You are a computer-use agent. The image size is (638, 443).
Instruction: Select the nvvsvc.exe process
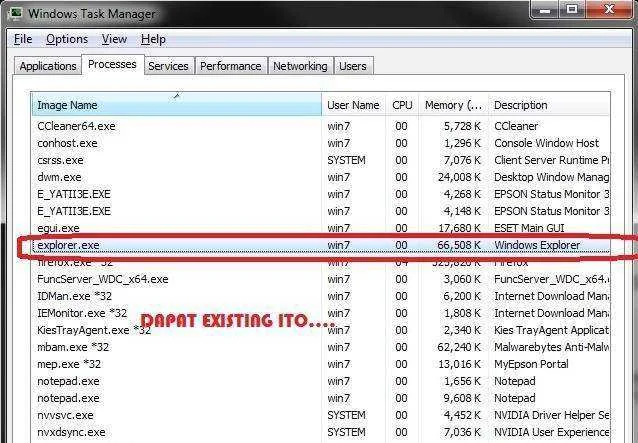[321, 415]
